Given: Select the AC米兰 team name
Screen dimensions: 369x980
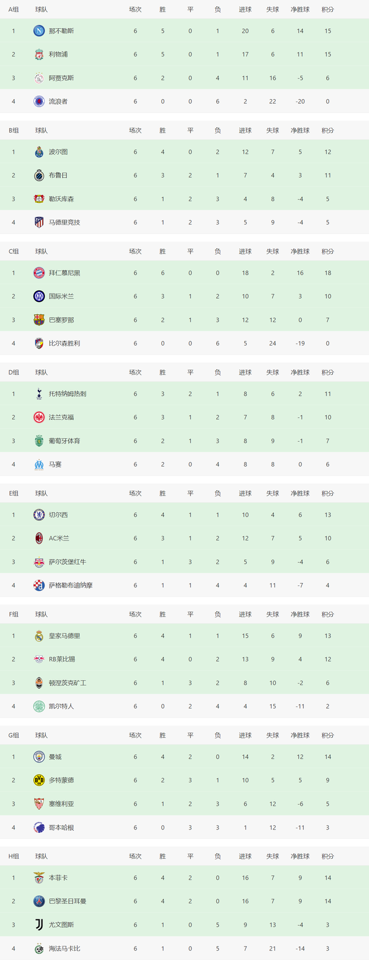Looking at the screenshot, I should coord(59,538).
